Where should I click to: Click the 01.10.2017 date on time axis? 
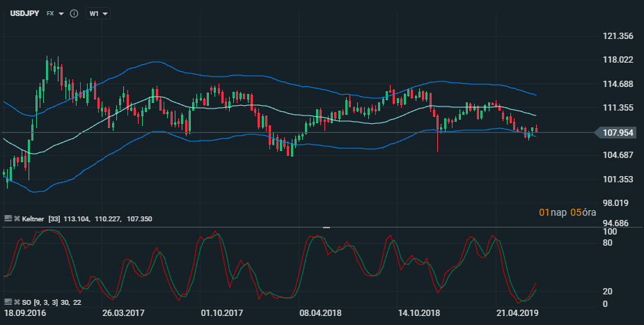pyautogui.click(x=221, y=313)
